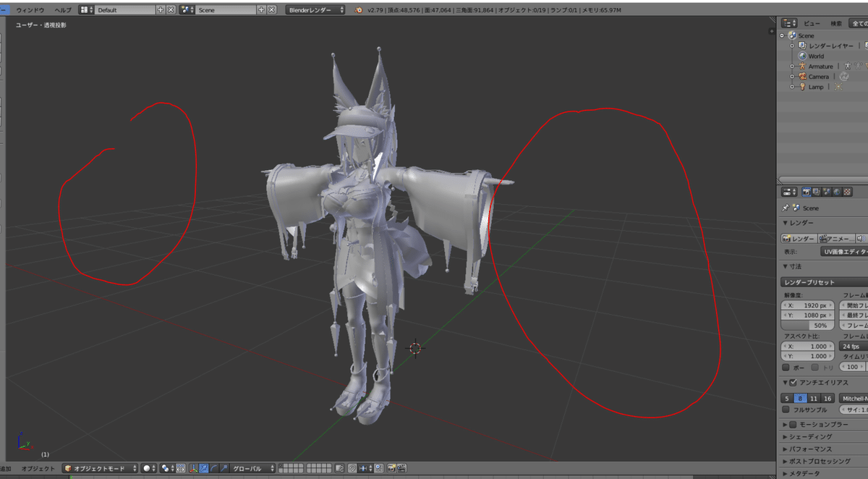Select the Camera object in outliner
868x479 pixels.
818,76
